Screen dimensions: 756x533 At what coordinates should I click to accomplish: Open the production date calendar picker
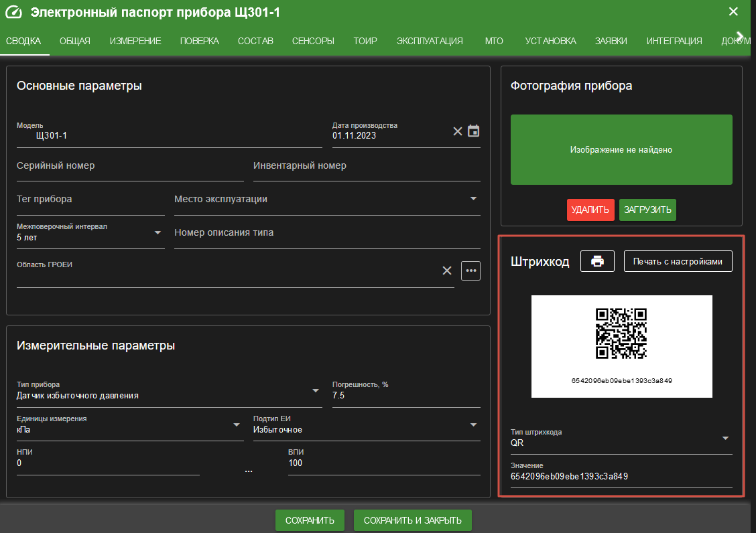[x=473, y=131]
